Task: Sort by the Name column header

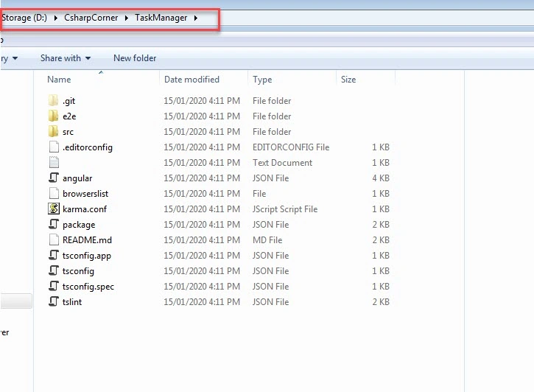Action: pos(59,80)
